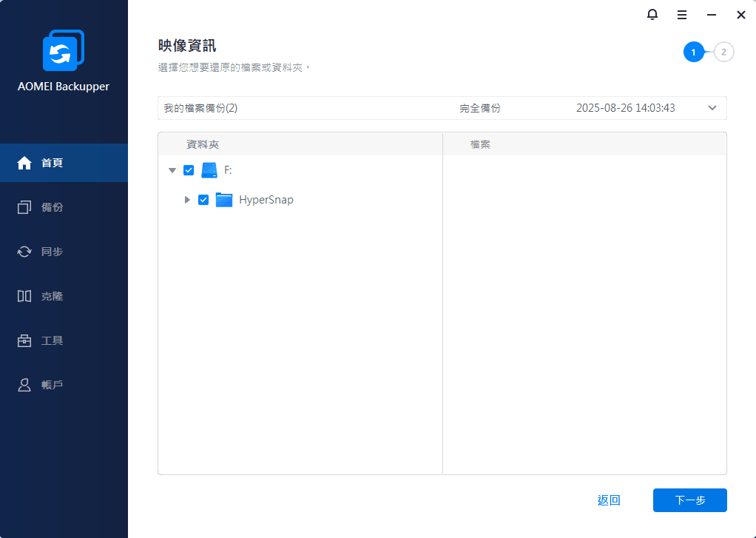Click the 完全備份 backup type text

pyautogui.click(x=480, y=108)
